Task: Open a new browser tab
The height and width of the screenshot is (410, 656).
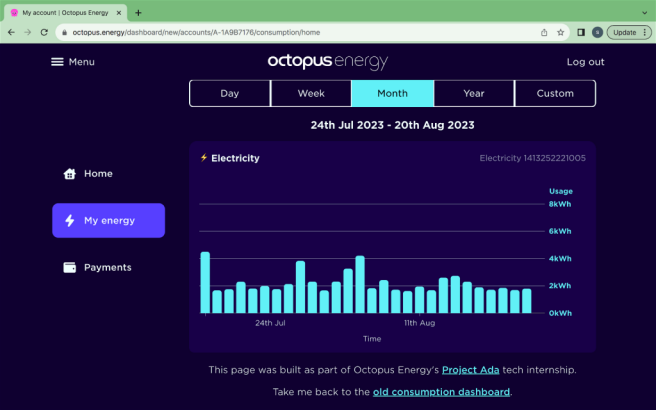Action: point(138,13)
